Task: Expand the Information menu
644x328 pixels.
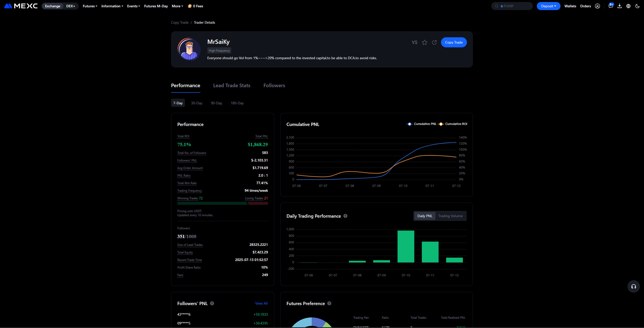Action: tap(112, 6)
